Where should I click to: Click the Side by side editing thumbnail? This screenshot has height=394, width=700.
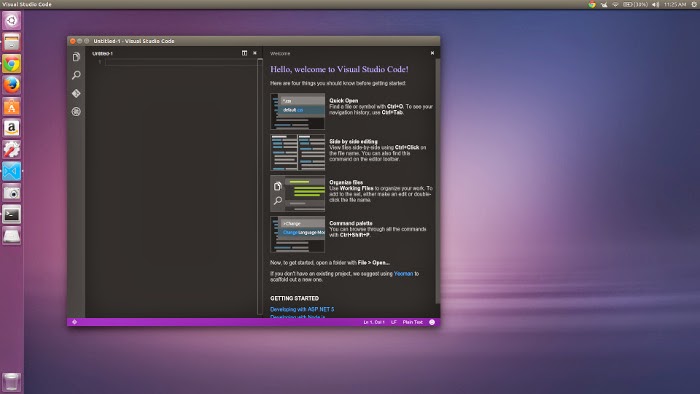point(298,153)
